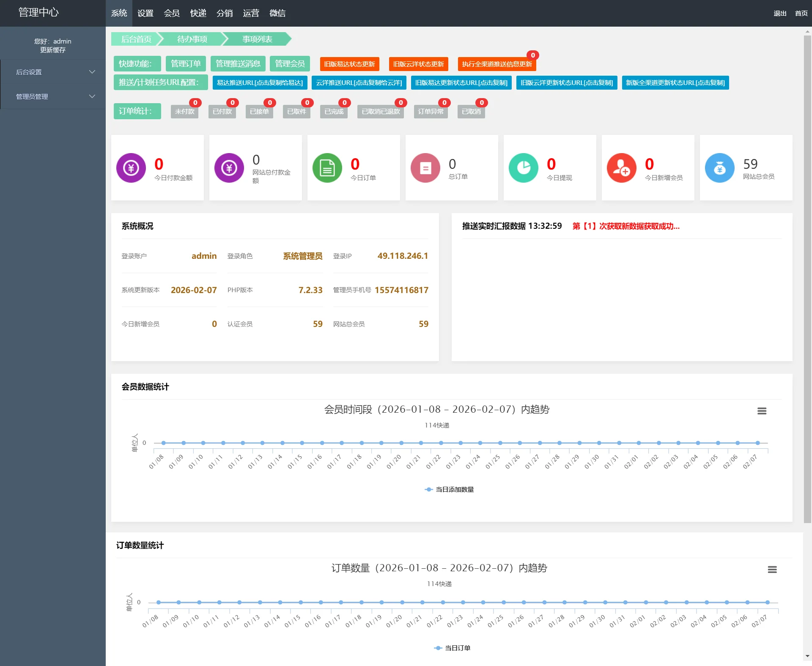The width and height of the screenshot is (812, 666).
Task: Click the blue money bag 网站总会员 icon
Action: click(x=720, y=168)
